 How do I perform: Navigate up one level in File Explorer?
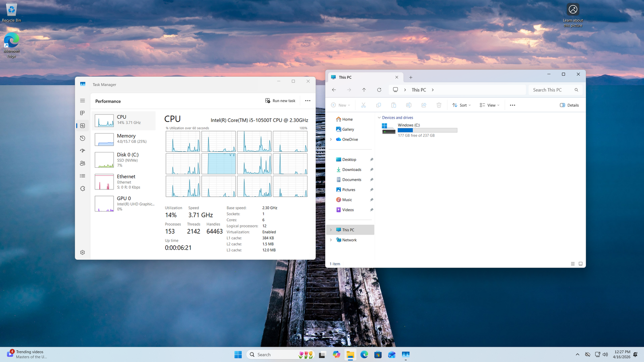[x=364, y=90]
